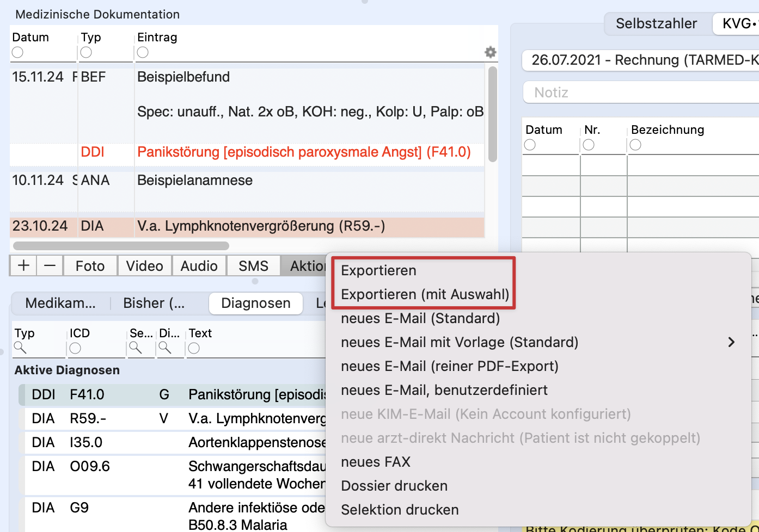Toggle circle under Bezeichnung column
Screen dimensions: 759x532
(x=635, y=145)
